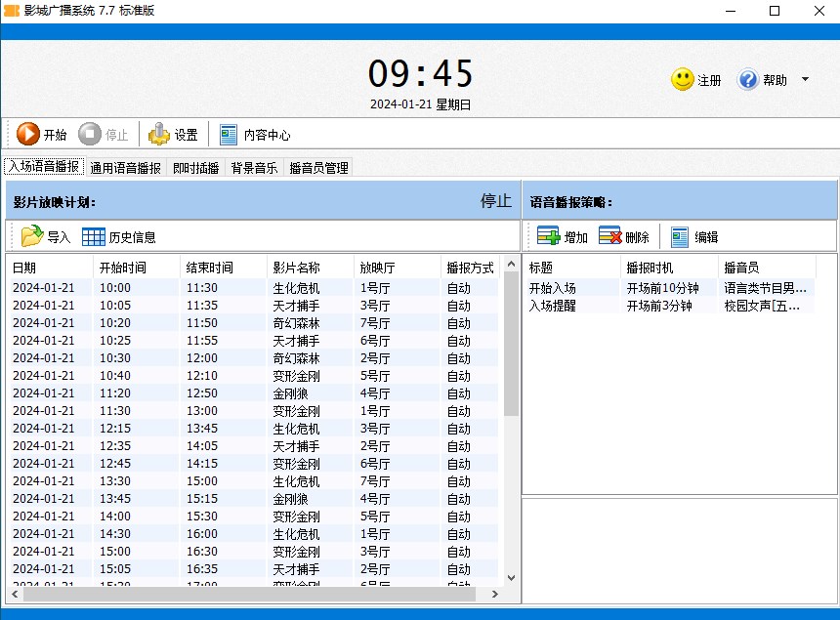This screenshot has height=620, width=840.
Task: Open the 内容中心 content center icon
Action: pyautogui.click(x=227, y=134)
